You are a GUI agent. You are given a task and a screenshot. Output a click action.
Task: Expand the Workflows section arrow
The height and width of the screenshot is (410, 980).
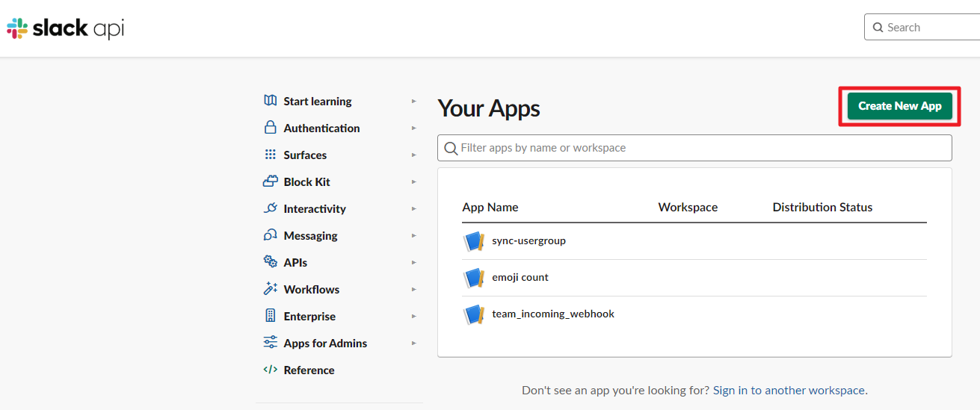(x=414, y=289)
